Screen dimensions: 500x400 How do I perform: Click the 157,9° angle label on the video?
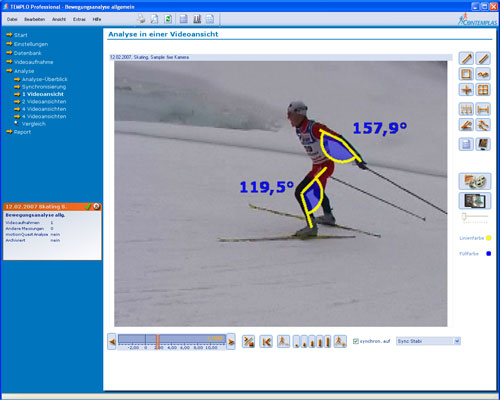click(380, 128)
